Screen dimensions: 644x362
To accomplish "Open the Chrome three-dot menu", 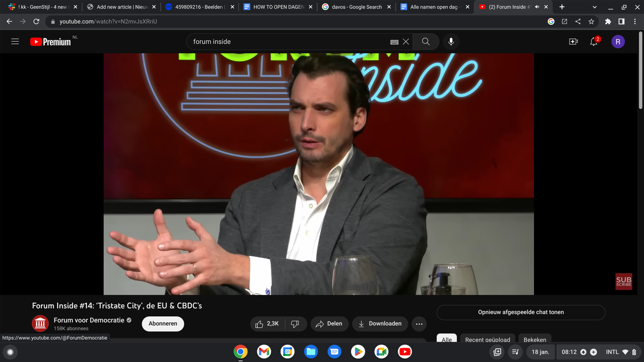I will pos(635,21).
